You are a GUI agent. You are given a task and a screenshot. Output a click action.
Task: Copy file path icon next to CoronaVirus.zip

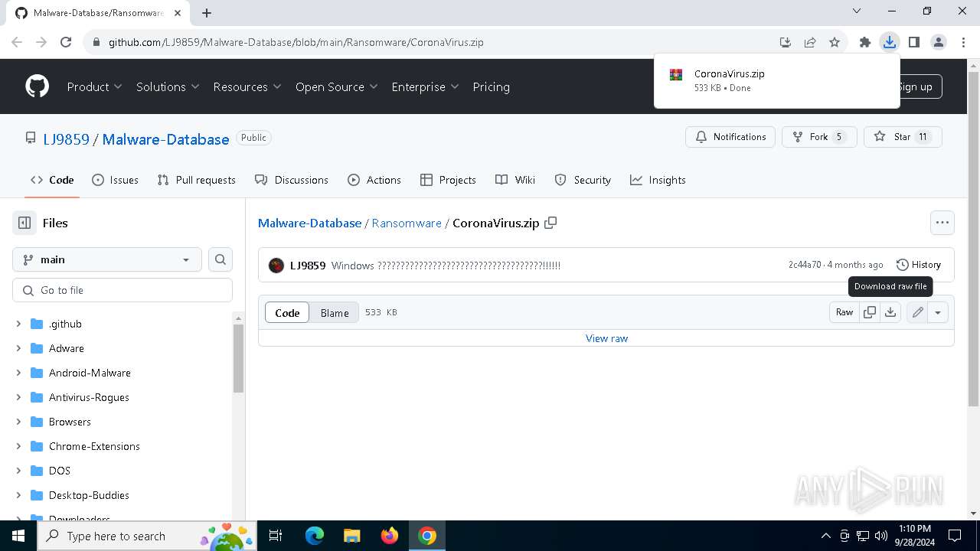click(x=550, y=223)
